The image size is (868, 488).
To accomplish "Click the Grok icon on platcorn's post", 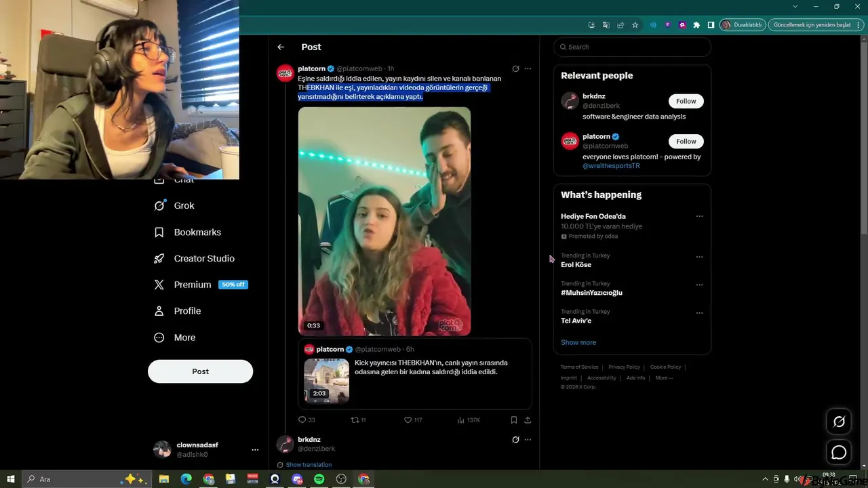I will tap(515, 68).
